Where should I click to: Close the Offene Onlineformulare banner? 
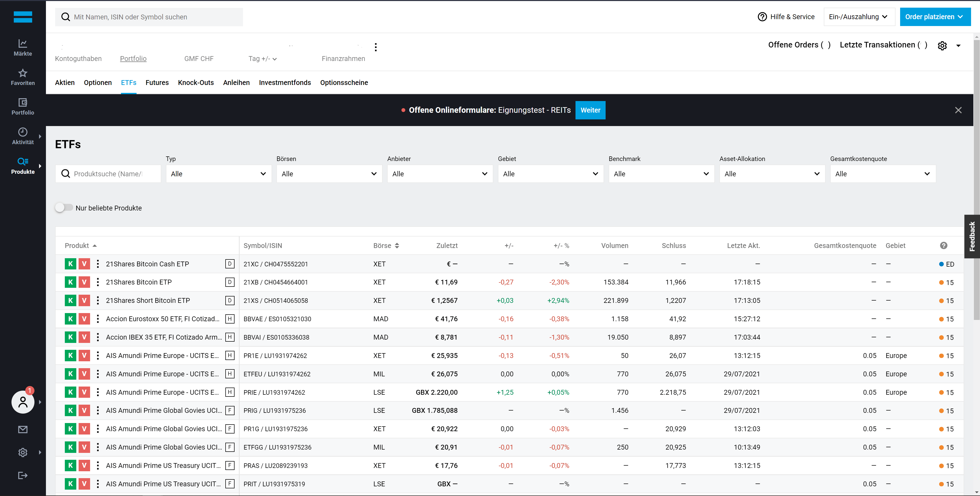point(958,110)
